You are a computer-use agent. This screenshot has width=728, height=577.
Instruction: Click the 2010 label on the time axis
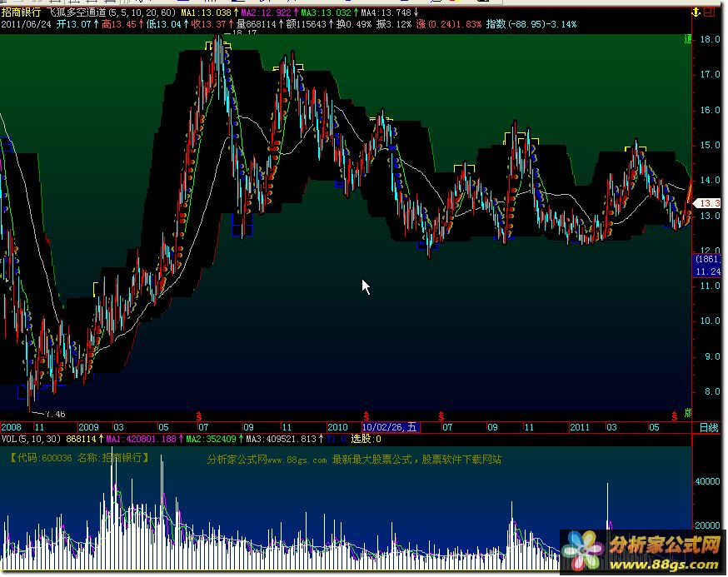pos(337,427)
